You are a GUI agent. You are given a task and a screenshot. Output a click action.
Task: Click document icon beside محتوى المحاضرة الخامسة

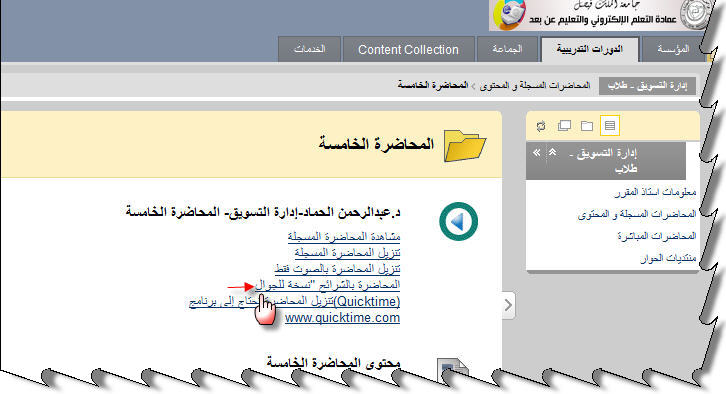(x=452, y=369)
